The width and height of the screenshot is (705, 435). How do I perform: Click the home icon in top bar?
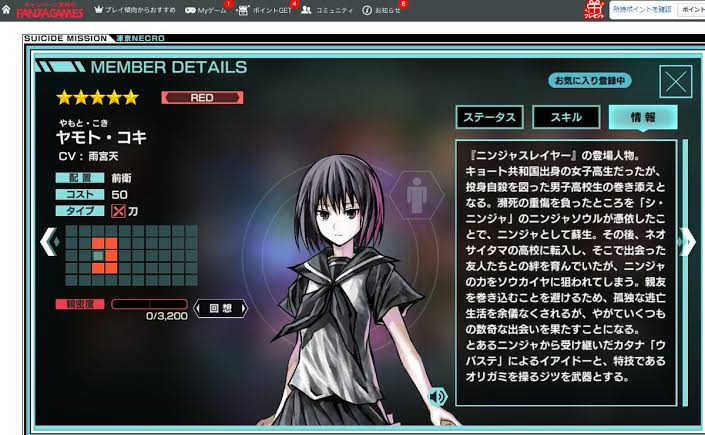(6, 9)
